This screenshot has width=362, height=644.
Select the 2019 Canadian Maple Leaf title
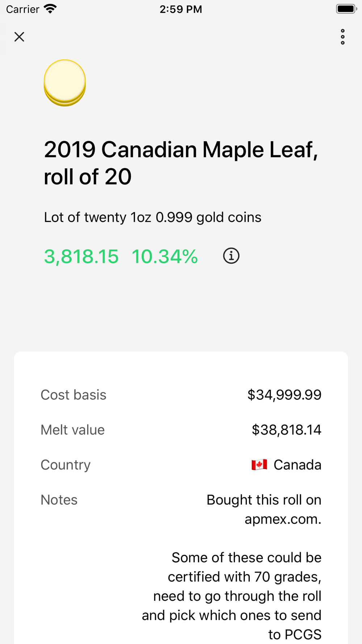(181, 163)
